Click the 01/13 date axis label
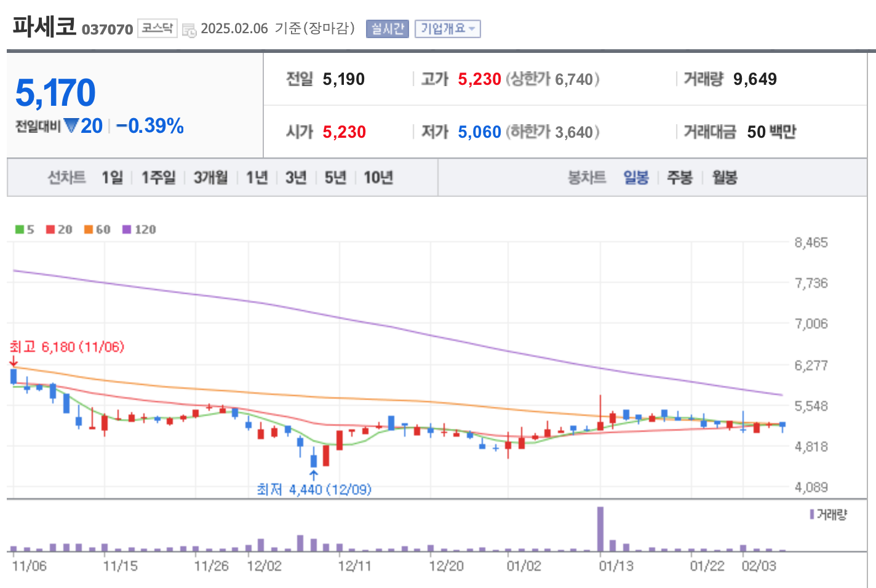 click(x=616, y=566)
